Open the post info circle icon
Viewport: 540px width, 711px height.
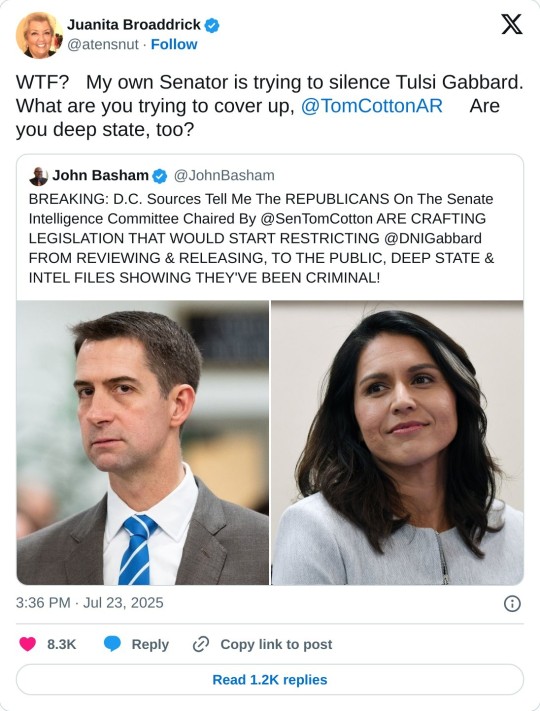tap(512, 604)
